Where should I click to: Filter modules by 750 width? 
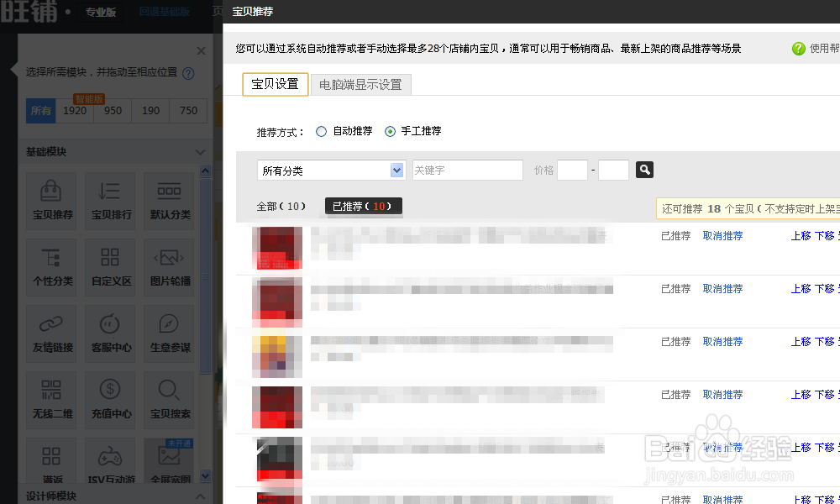(x=188, y=111)
